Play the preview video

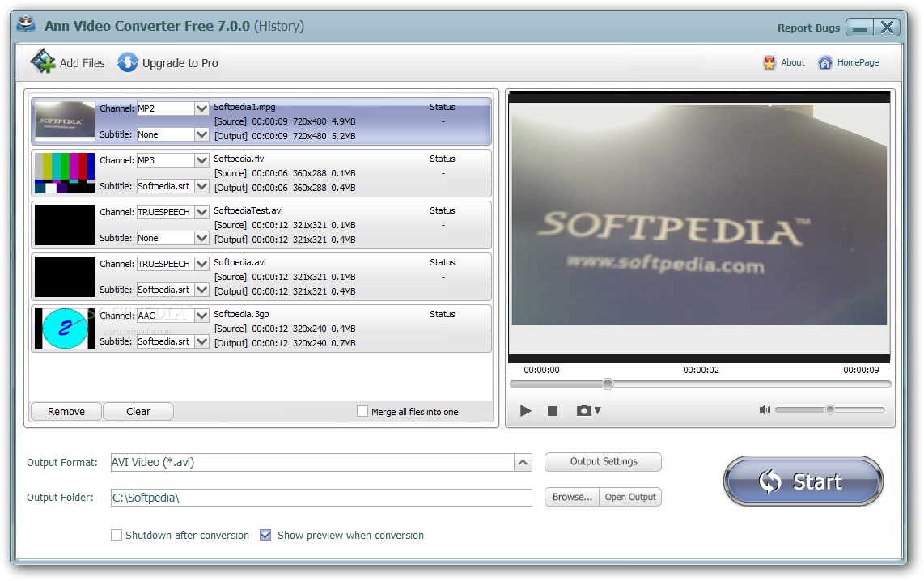(526, 411)
